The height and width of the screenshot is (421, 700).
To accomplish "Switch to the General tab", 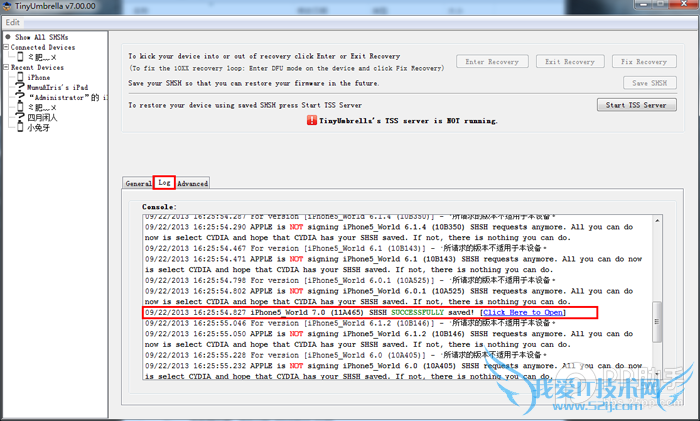I will (138, 183).
